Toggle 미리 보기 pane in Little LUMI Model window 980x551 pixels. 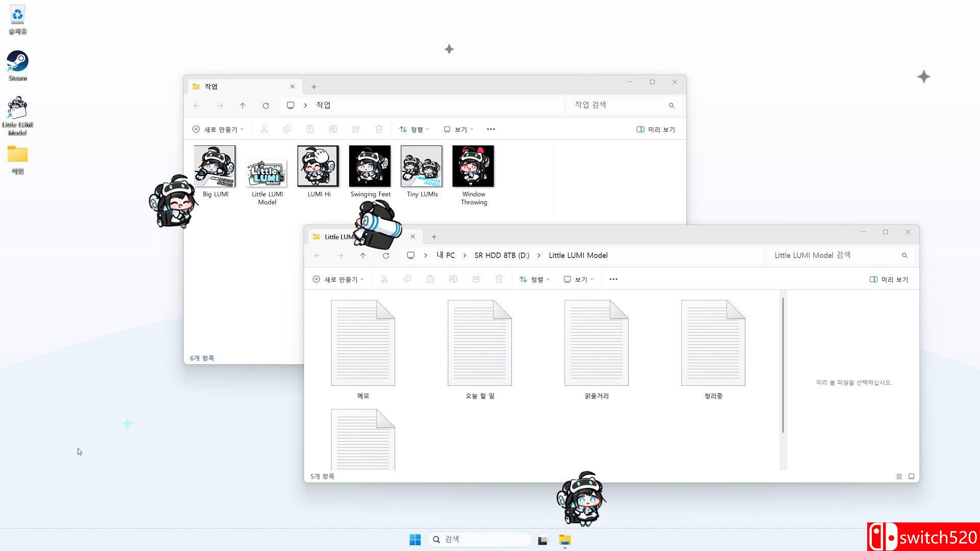tap(889, 280)
